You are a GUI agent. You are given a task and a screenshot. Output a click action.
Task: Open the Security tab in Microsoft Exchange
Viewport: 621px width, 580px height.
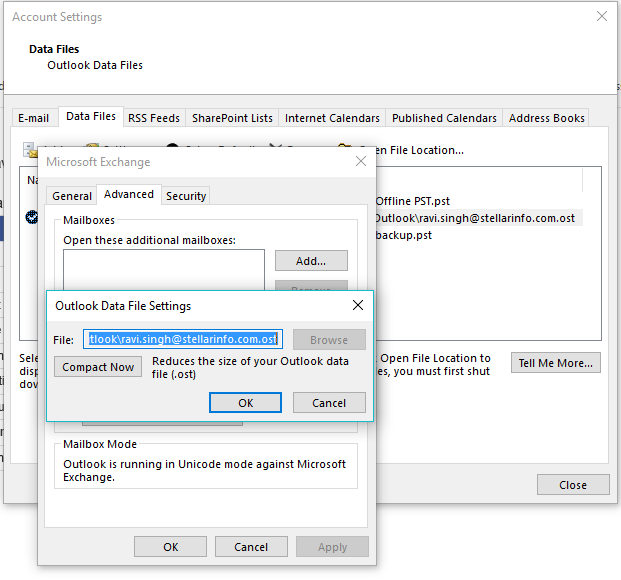186,196
